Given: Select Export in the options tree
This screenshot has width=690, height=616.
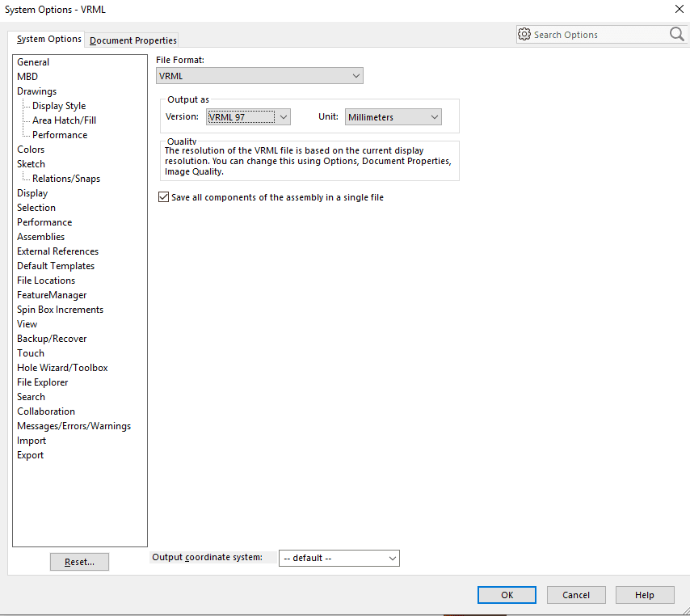Looking at the screenshot, I should 30,454.
